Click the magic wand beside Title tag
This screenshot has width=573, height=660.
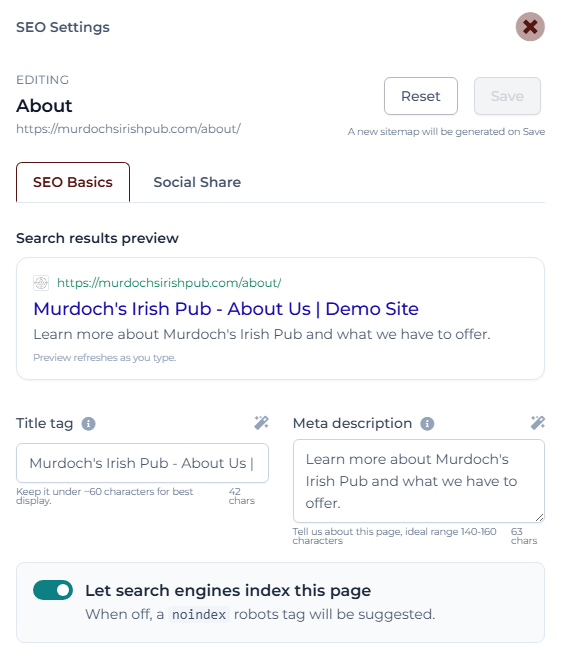261,423
